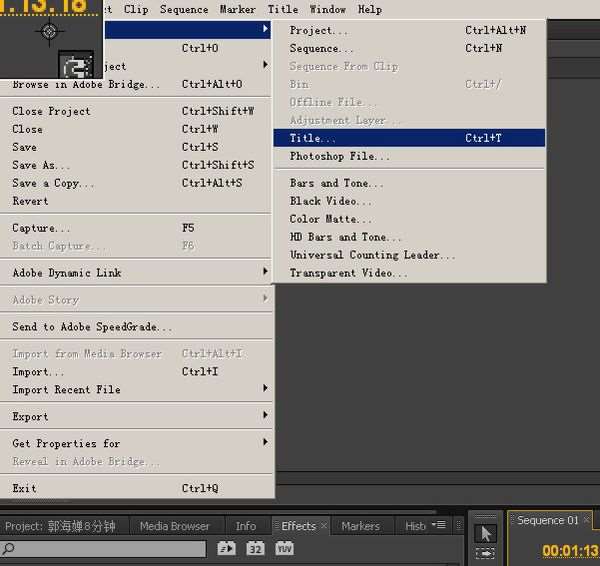Expand the Import Recent File submenu
Viewport: 600px width, 566px height.
(x=265, y=388)
